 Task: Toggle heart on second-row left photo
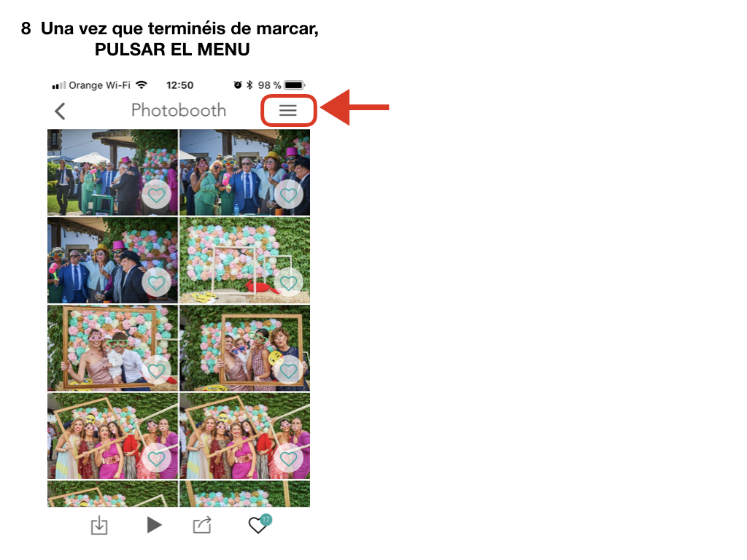pyautogui.click(x=156, y=283)
